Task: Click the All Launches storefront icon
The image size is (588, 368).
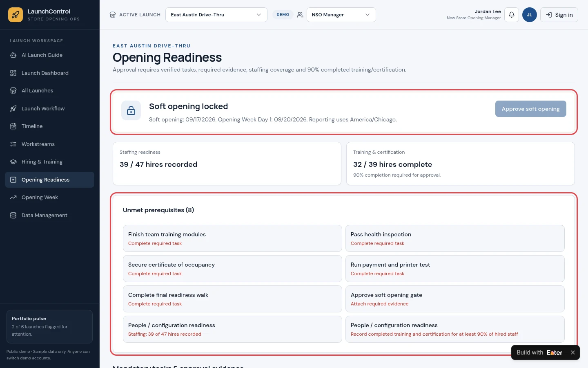Action: 13,91
